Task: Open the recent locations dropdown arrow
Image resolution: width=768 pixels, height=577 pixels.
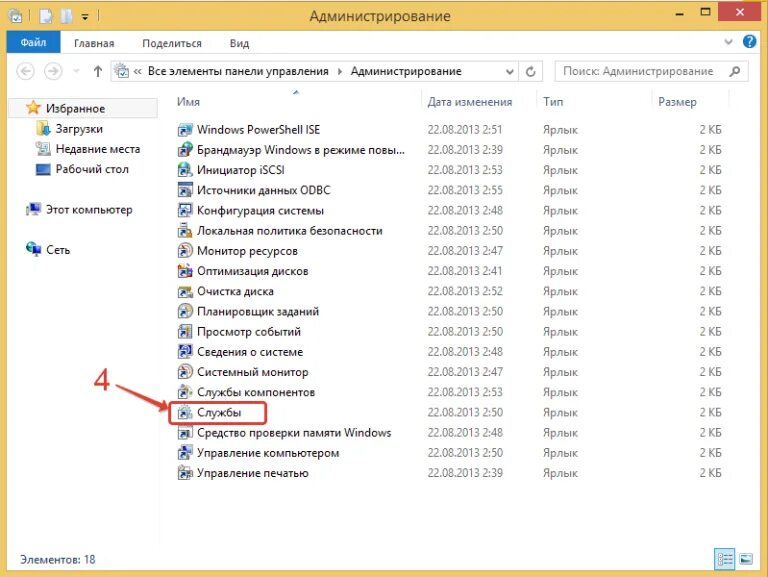Action: coord(76,72)
